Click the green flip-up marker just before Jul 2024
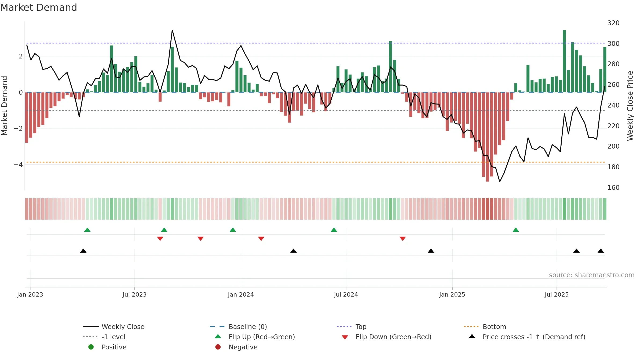Screen dimensions: 644x362 click(334, 230)
